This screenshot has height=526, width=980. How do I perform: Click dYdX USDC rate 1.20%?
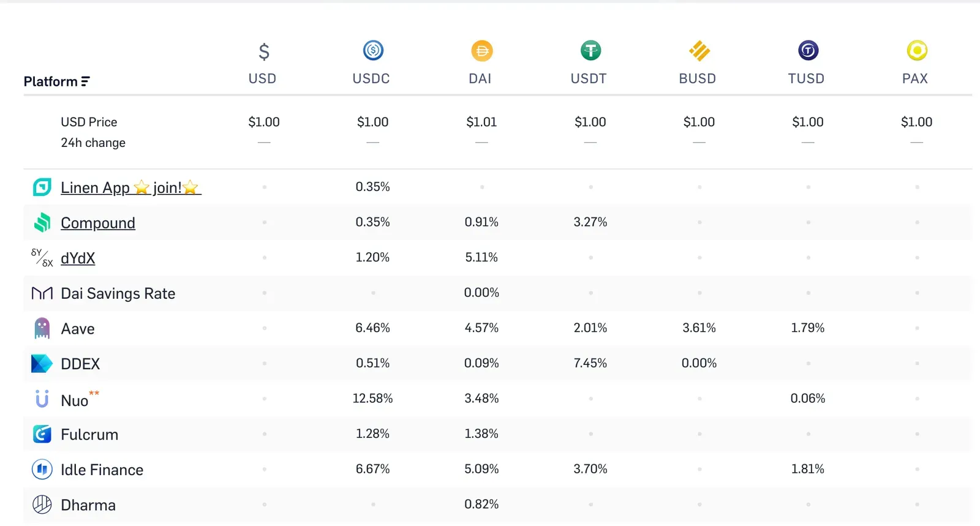[x=373, y=257]
